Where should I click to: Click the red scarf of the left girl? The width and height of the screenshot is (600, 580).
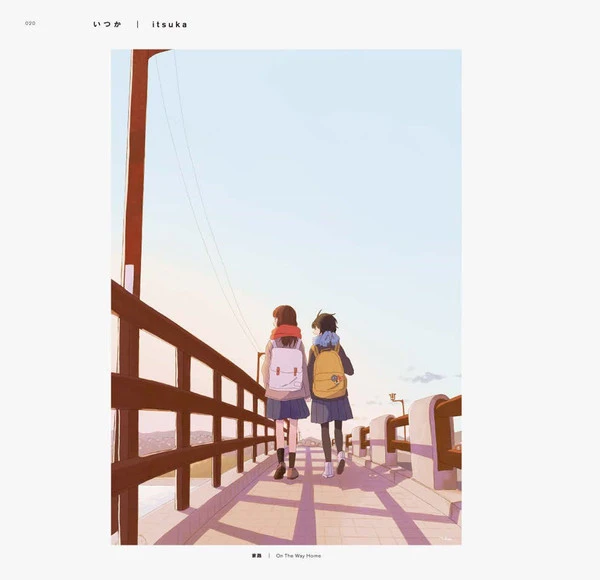click(285, 332)
